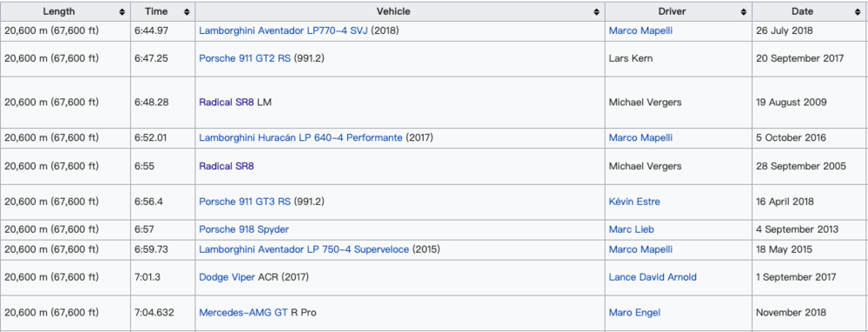This screenshot has height=332, width=868.
Task: Sort table by Driver column arrows
Action: (744, 11)
